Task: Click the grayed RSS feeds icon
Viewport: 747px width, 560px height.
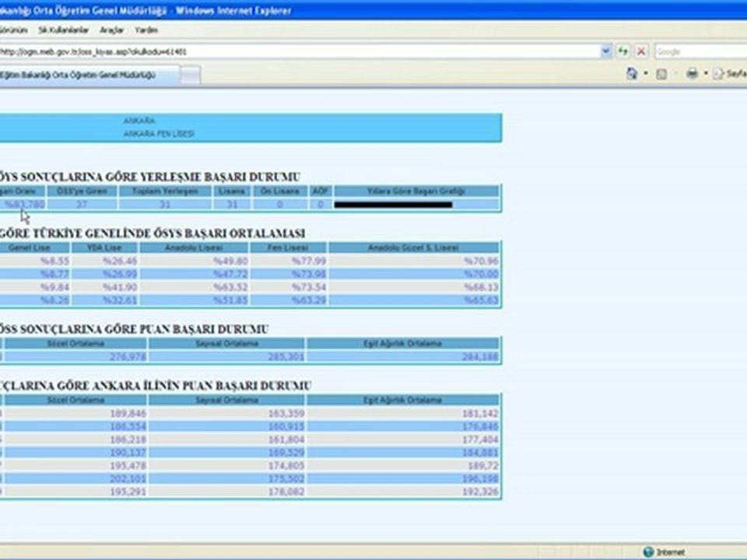Action: click(x=661, y=74)
